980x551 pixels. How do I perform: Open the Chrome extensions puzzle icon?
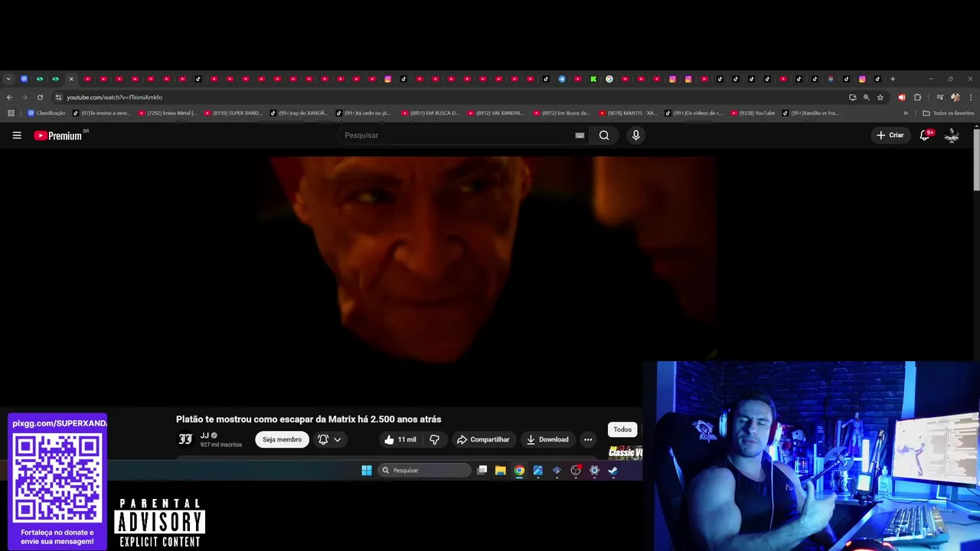[x=917, y=97]
